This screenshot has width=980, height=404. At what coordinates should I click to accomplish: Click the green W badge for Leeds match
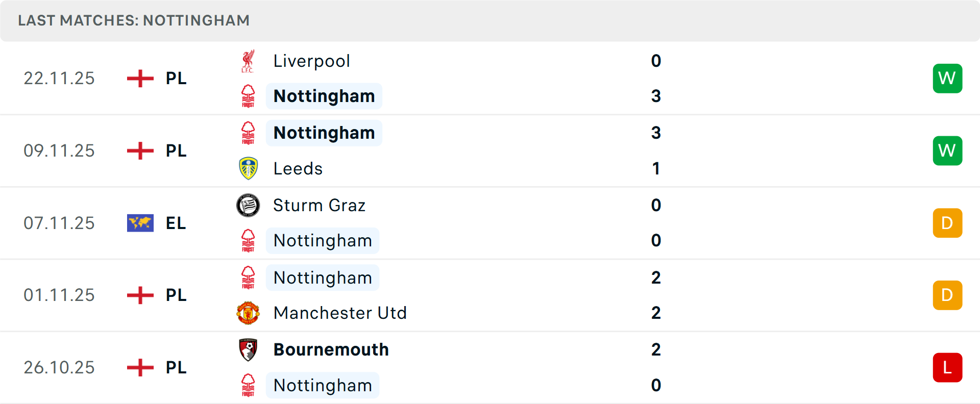[x=947, y=150]
